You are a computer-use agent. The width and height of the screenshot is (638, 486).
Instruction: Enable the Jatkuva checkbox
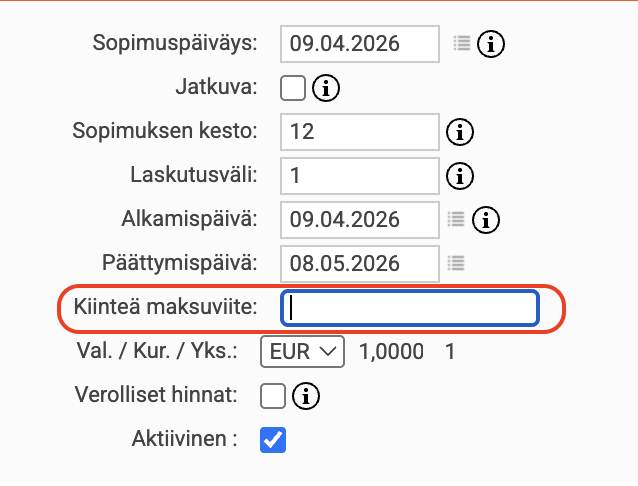pyautogui.click(x=293, y=88)
